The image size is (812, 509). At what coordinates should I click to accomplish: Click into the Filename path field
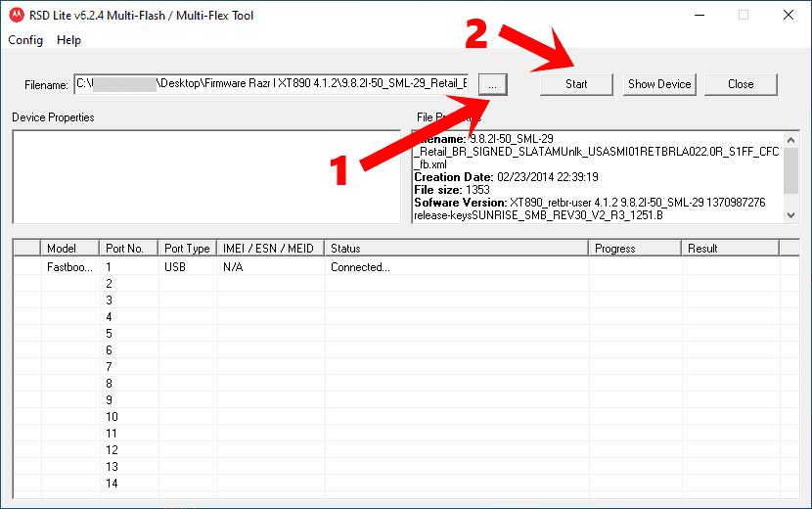pyautogui.click(x=271, y=84)
